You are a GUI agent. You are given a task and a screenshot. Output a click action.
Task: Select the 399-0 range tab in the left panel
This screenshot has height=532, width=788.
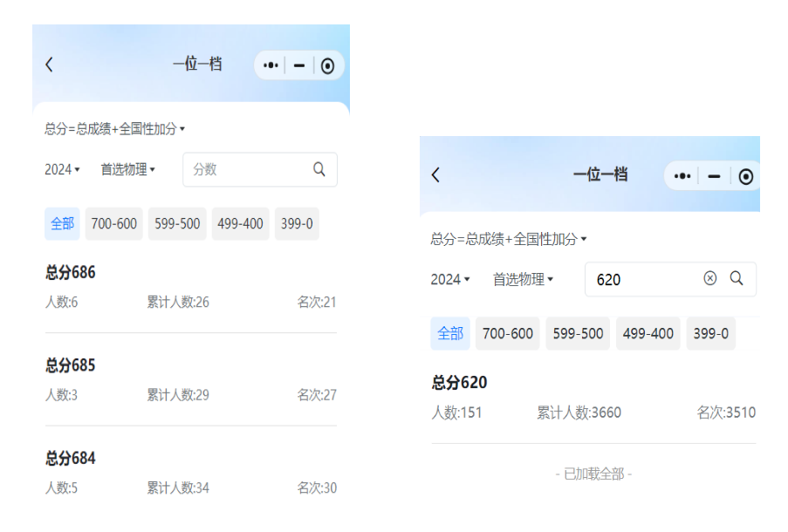pyautogui.click(x=297, y=224)
